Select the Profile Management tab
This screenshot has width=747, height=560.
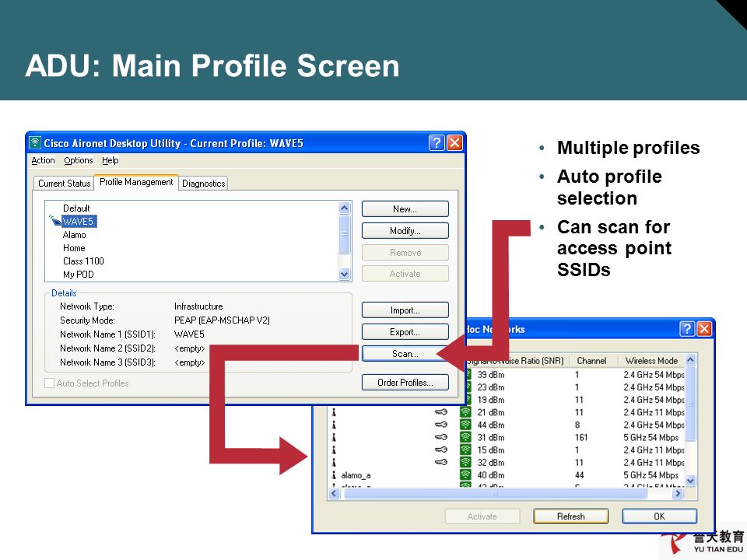(136, 182)
